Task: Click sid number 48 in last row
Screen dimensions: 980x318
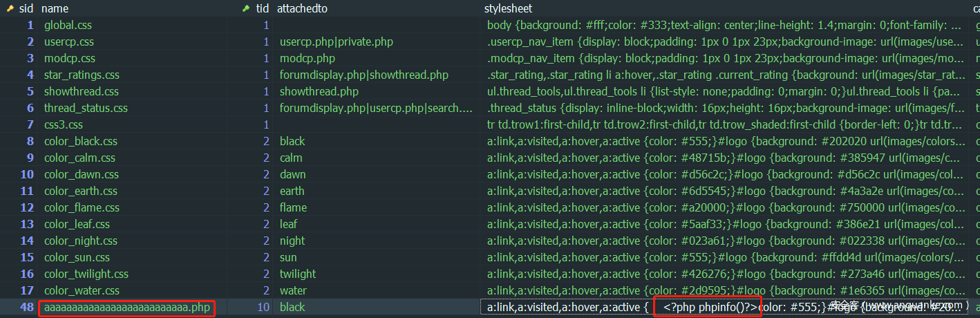Action: pyautogui.click(x=27, y=307)
